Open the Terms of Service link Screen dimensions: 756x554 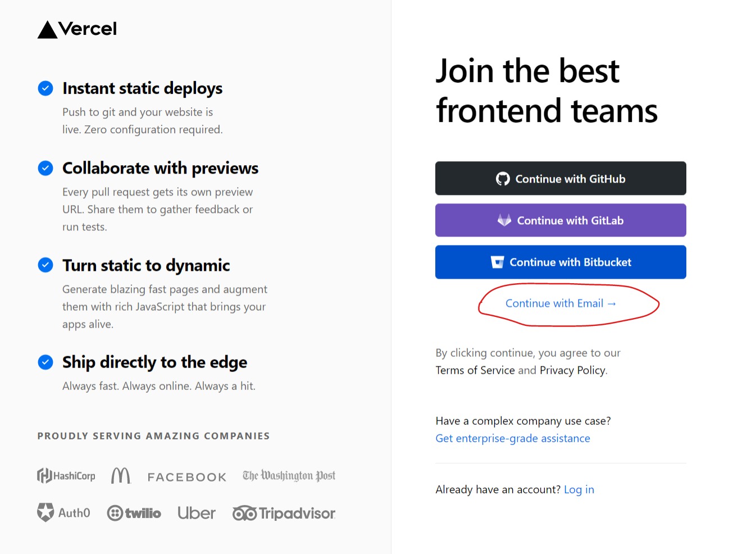coord(475,370)
